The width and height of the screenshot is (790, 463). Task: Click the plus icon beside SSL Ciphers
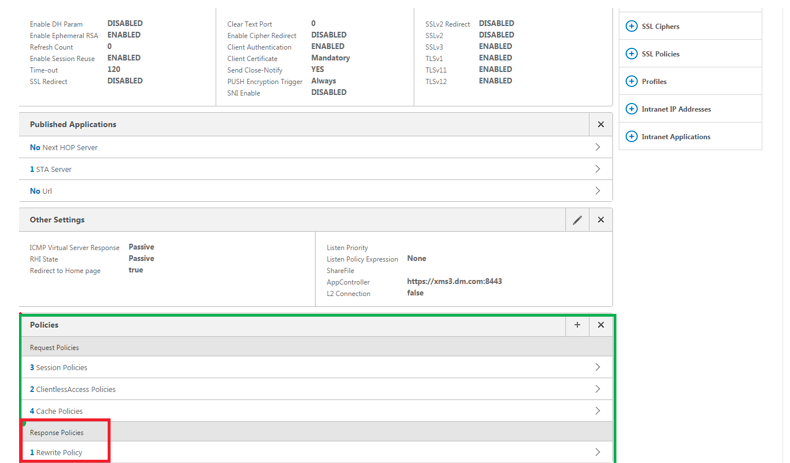tap(631, 26)
